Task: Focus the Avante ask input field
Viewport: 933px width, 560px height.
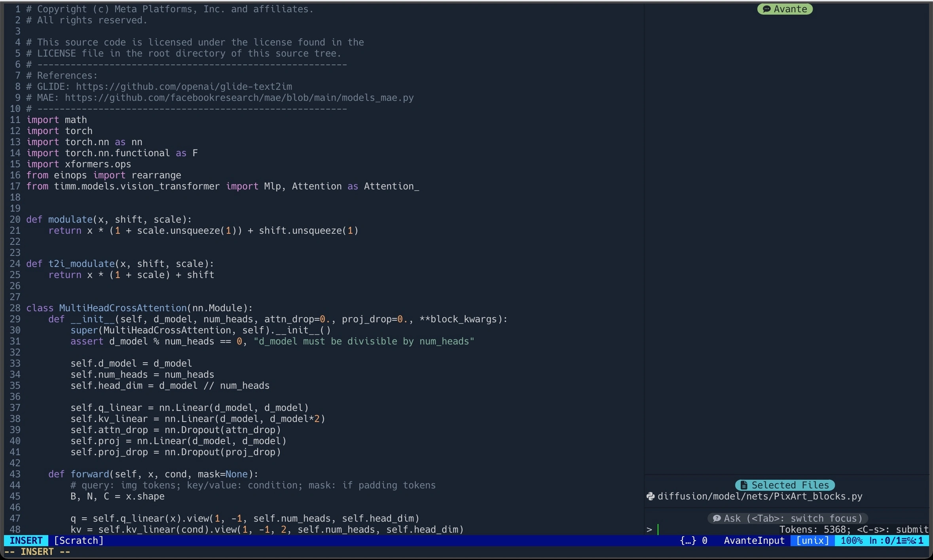Action: tap(712, 530)
